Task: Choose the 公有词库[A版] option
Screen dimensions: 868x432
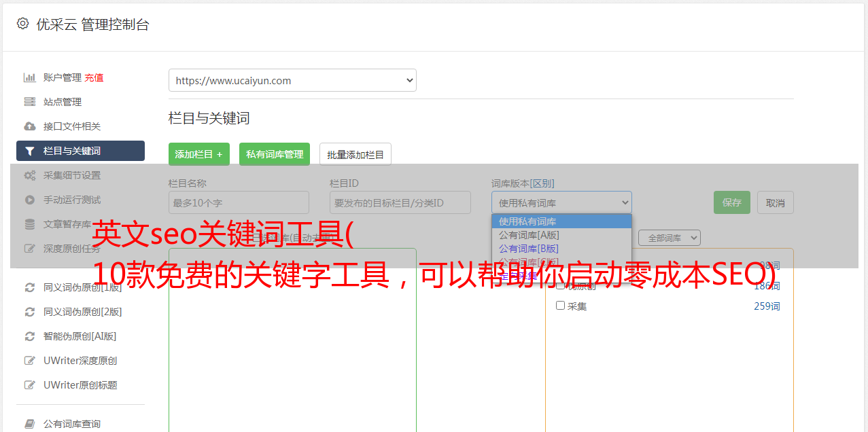Action: tap(561, 235)
